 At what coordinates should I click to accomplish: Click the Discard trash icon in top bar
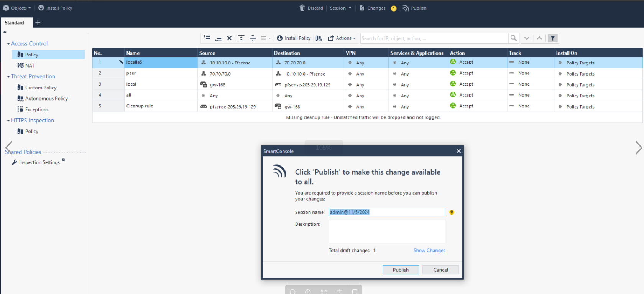point(302,8)
